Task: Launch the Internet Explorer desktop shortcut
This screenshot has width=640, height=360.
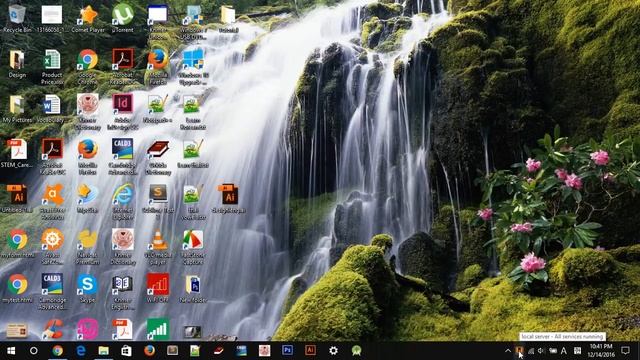Action: [x=122, y=202]
